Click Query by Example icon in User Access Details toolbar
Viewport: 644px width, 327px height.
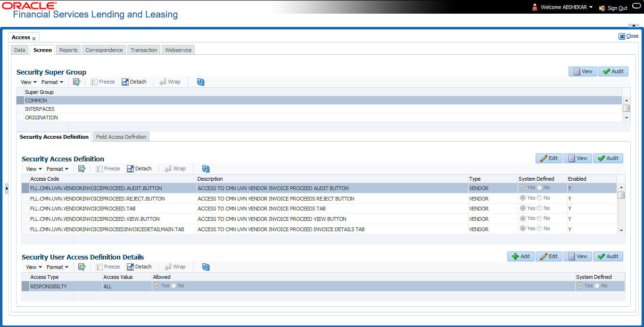click(82, 267)
